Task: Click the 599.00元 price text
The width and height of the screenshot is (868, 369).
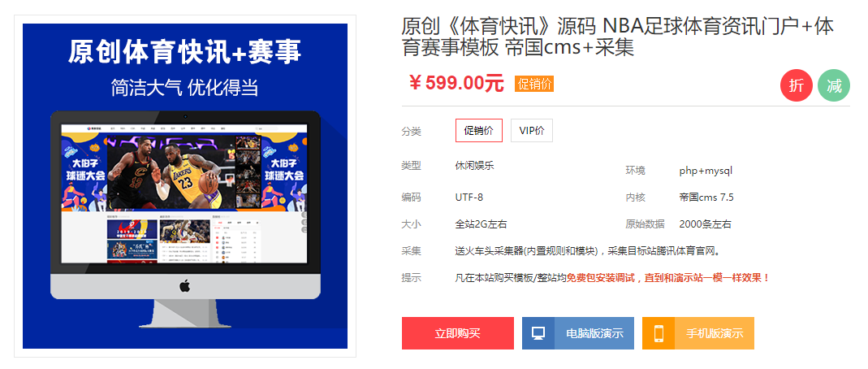Action: click(464, 84)
